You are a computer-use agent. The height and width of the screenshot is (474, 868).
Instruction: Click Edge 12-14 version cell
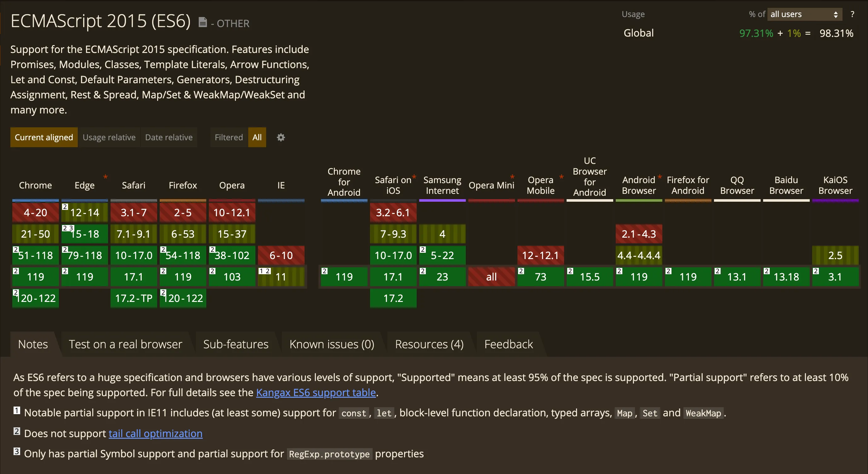point(85,212)
